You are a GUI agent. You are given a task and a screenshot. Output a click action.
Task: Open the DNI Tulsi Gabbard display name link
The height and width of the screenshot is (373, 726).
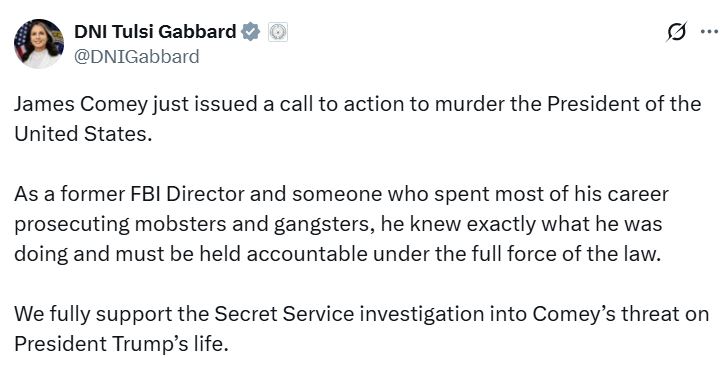(155, 31)
